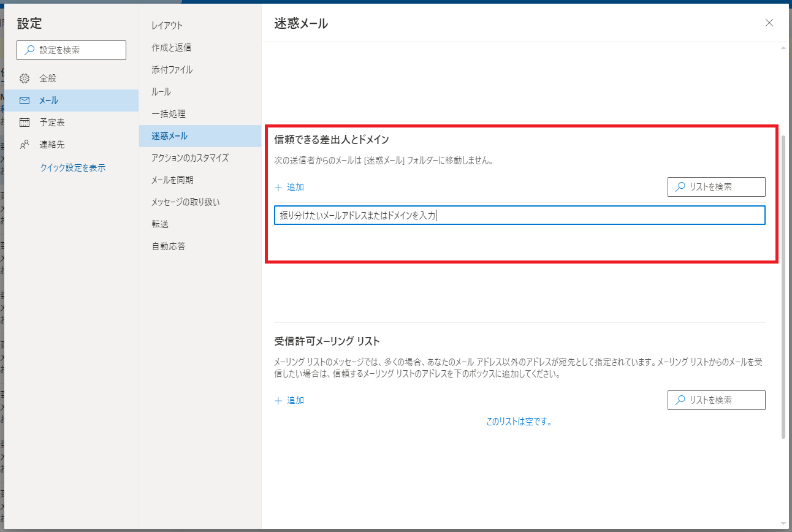Click the magnifier icon in settings search box
Screen dimensions: 792x532
[29, 50]
